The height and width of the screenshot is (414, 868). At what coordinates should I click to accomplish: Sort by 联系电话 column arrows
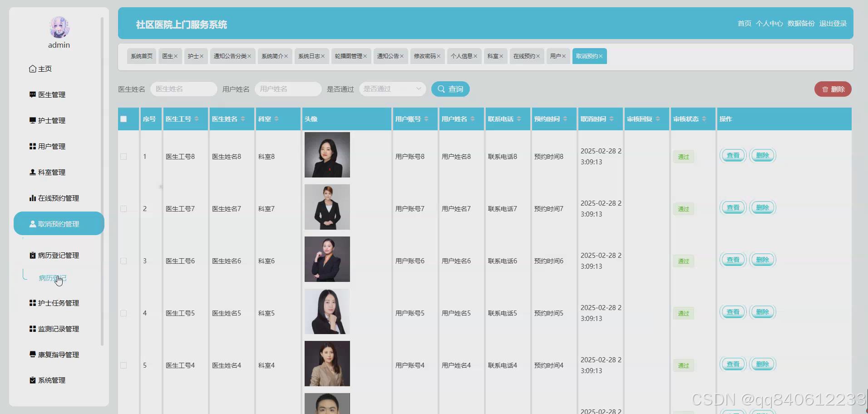519,119
